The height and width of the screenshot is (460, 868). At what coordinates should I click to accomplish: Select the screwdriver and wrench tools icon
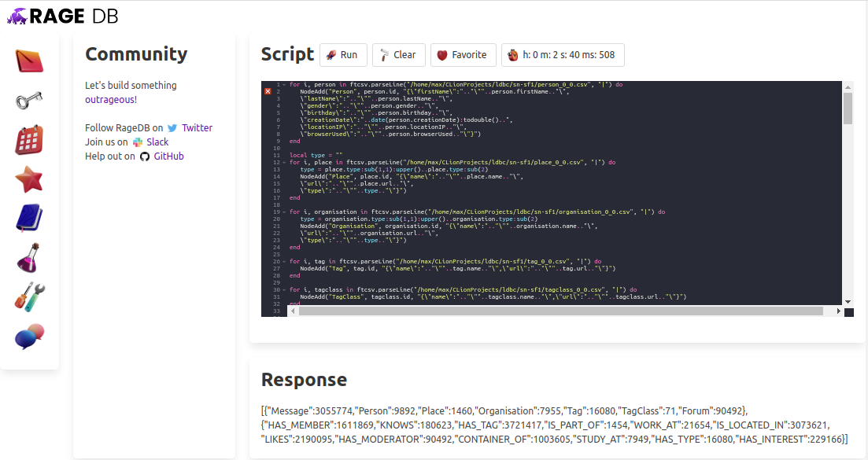(29, 297)
